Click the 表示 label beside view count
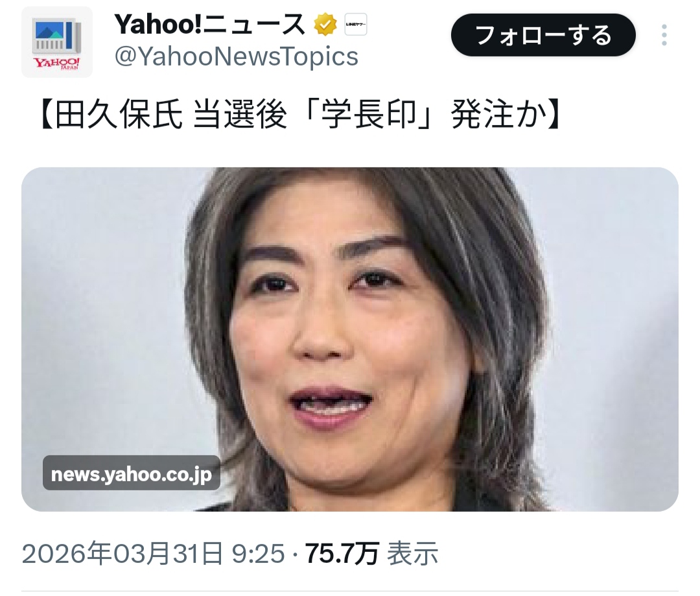Viewport: 700px width, 596px height. 412,554
